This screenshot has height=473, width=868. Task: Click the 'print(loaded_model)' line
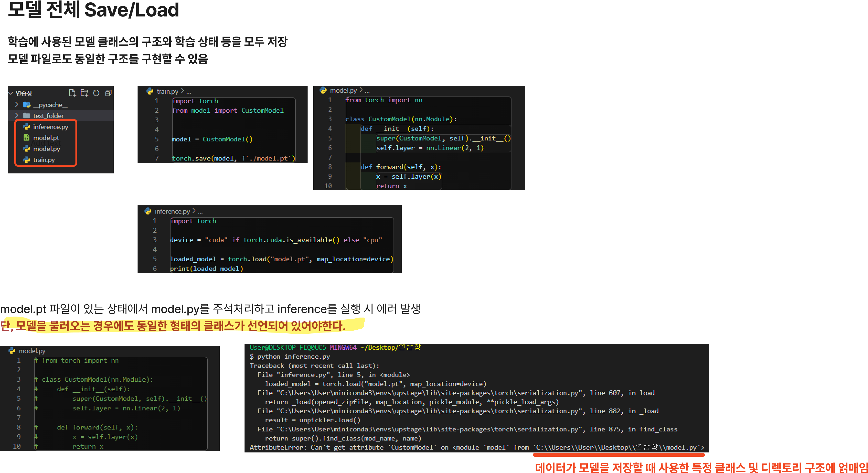point(206,269)
